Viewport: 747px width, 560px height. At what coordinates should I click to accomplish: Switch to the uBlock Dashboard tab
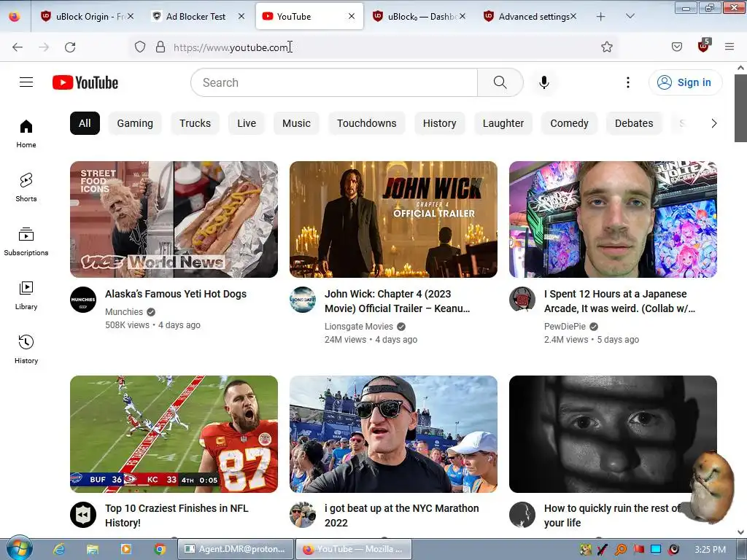[x=419, y=17]
